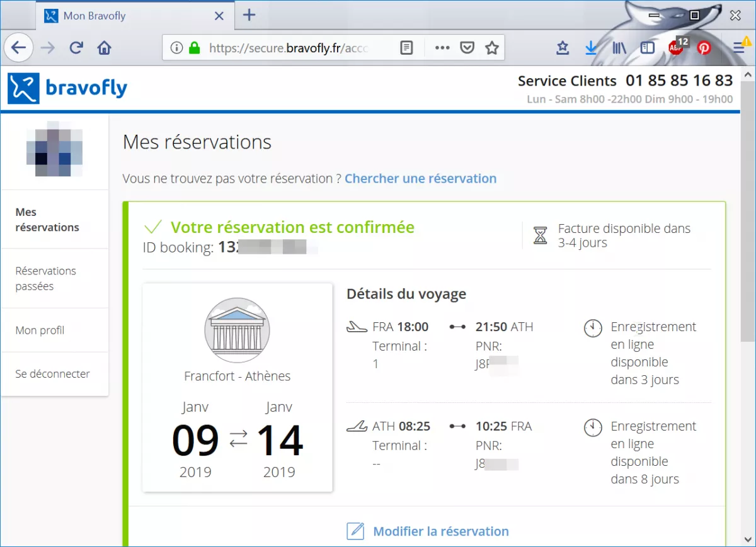Viewport: 756px width, 547px height.
Task: Click Modifier la réservation link
Action: [x=441, y=531]
